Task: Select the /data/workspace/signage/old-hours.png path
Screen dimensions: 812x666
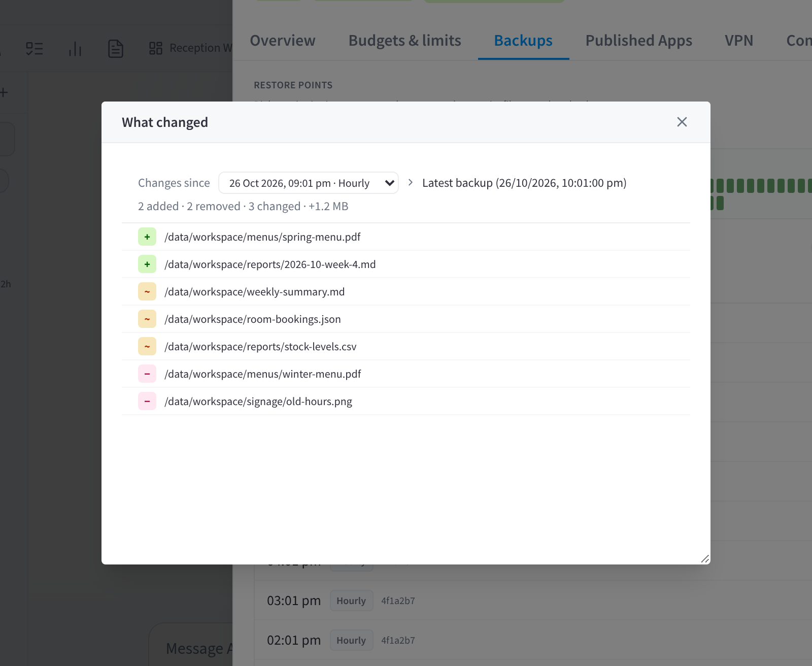Action: (258, 402)
